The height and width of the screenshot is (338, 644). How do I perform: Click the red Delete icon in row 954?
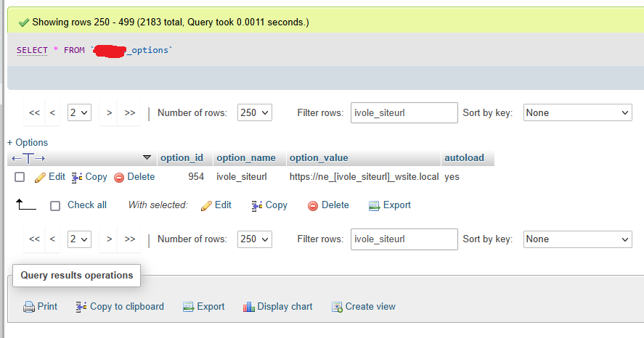tap(119, 177)
